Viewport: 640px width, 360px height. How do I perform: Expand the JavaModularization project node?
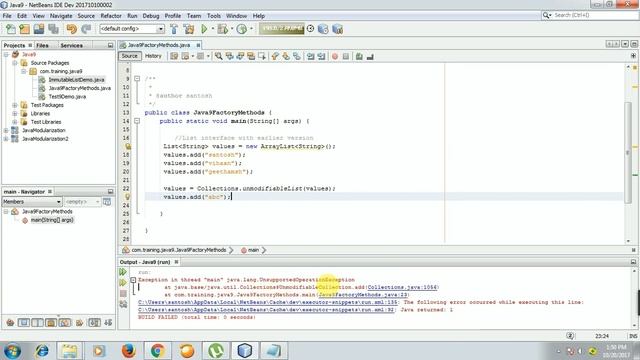pyautogui.click(x=6, y=130)
